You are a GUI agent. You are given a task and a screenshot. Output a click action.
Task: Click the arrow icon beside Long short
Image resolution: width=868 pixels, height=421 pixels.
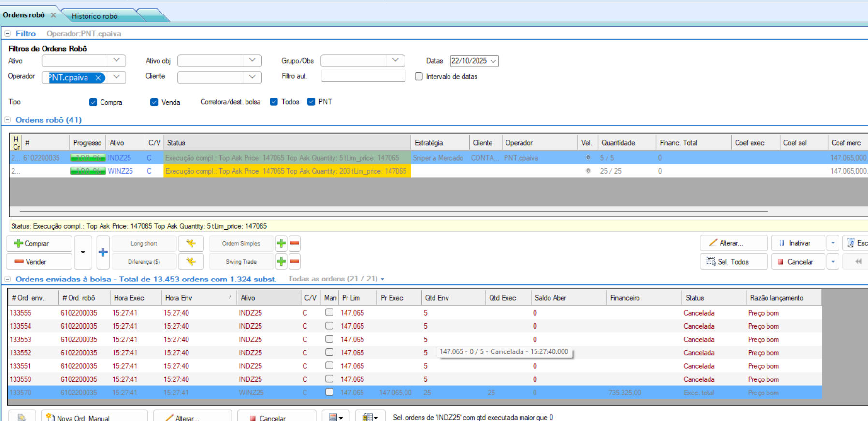pos(191,243)
